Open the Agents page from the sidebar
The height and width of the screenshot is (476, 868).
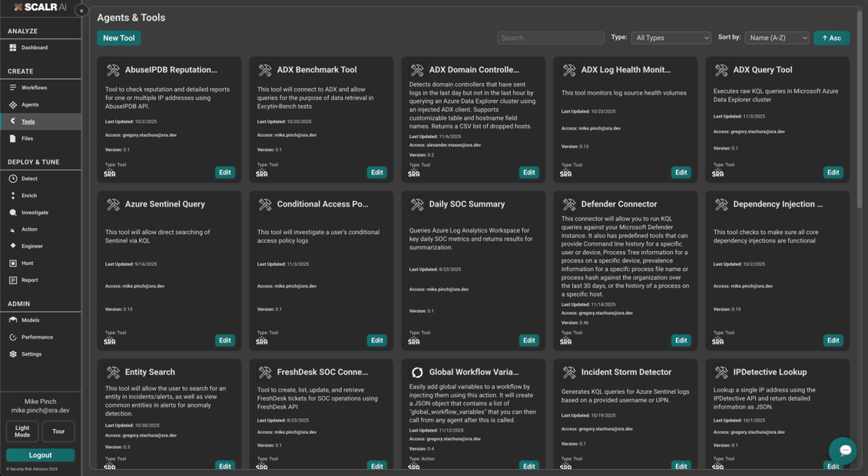pos(30,104)
